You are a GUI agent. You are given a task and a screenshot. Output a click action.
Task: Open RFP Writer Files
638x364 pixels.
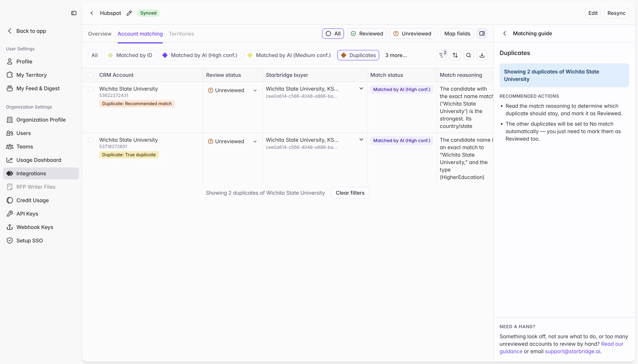pyautogui.click(x=41, y=187)
